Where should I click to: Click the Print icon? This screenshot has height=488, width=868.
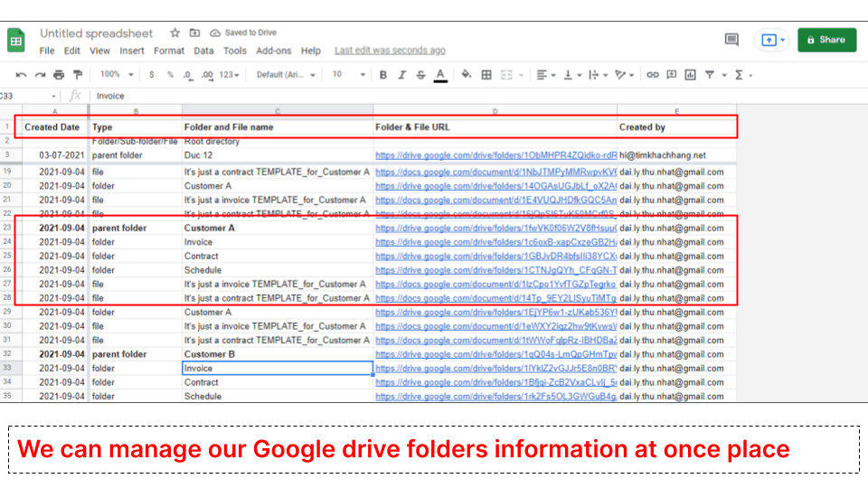[59, 75]
